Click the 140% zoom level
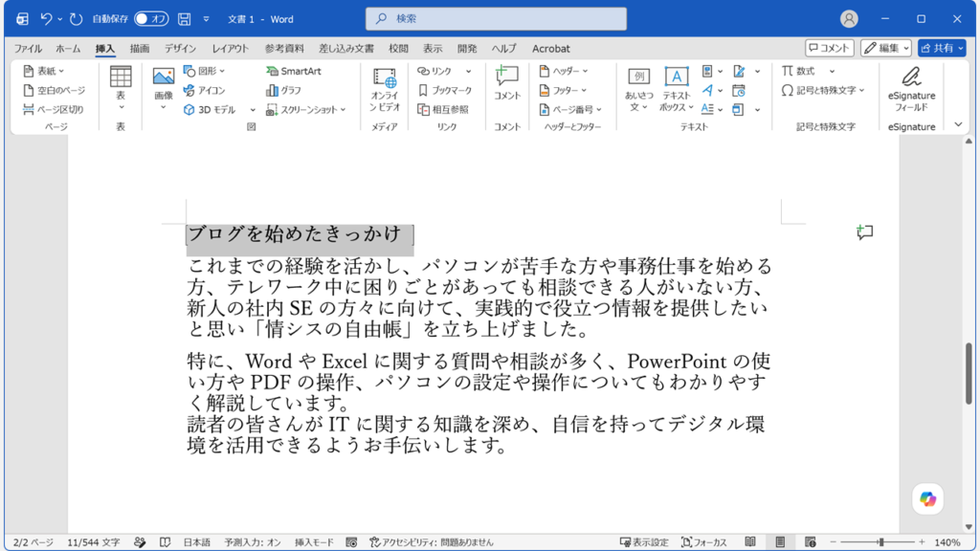Image resolution: width=980 pixels, height=551 pixels. [947, 542]
